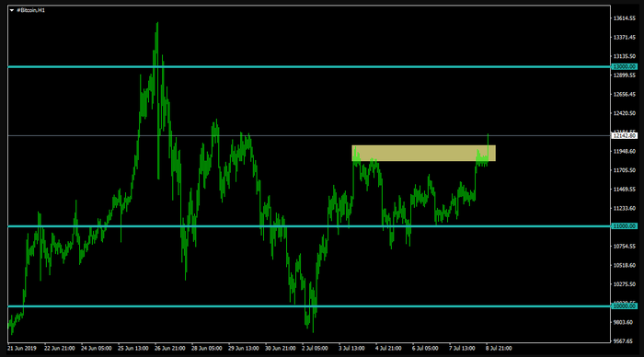Image resolution: width=644 pixels, height=357 pixels.
Task: Select the cyan horizontal line at 13000.00
Action: coord(309,66)
